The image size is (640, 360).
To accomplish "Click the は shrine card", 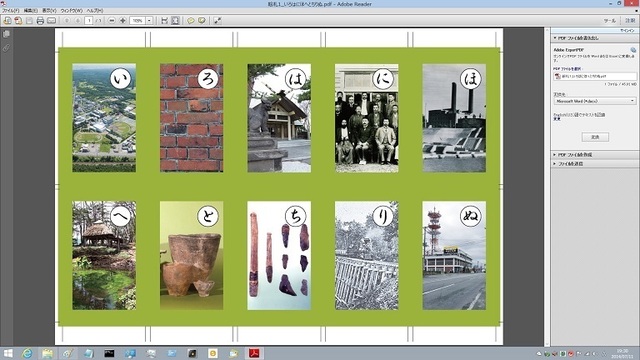I will tap(279, 118).
